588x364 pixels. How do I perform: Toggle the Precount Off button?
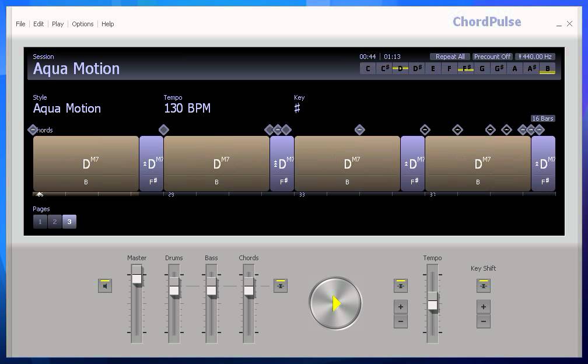(x=492, y=57)
